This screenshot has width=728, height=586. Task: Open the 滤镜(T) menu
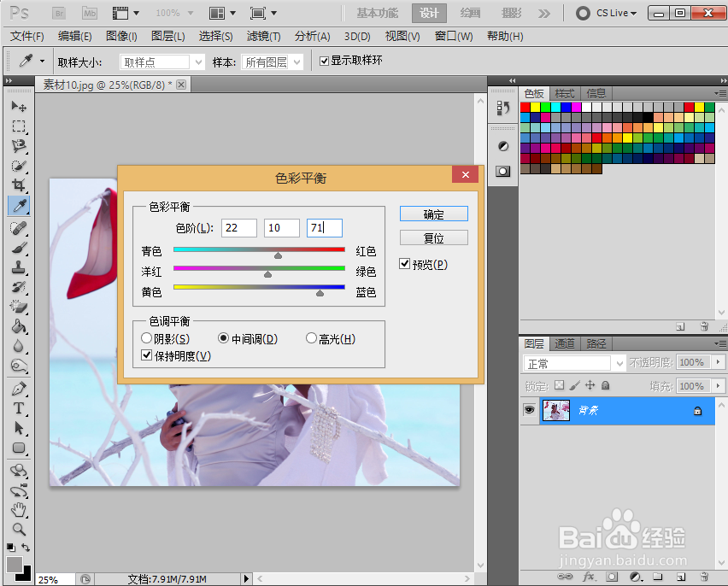[x=263, y=36]
